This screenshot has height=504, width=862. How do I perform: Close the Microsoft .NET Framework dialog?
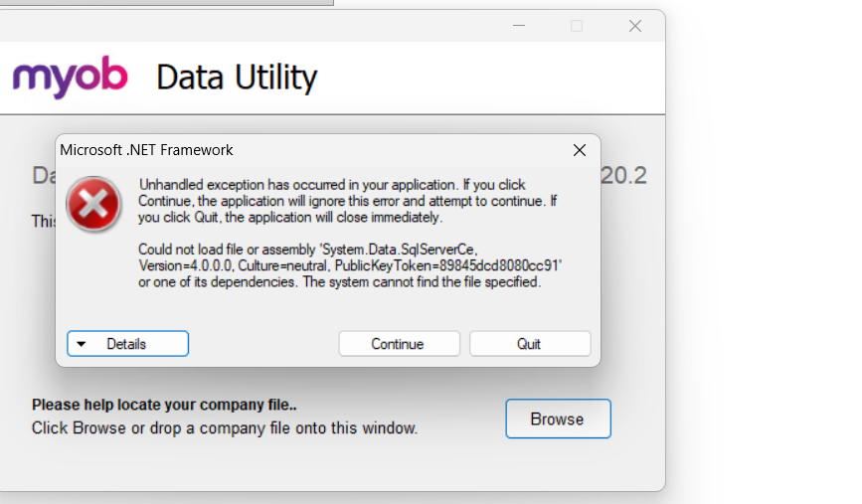(580, 150)
